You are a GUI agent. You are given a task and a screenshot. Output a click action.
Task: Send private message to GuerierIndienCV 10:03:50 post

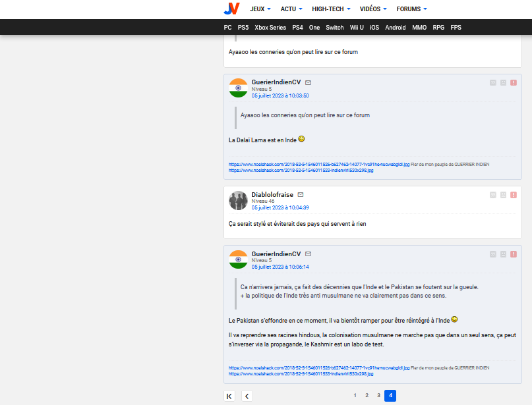(308, 83)
